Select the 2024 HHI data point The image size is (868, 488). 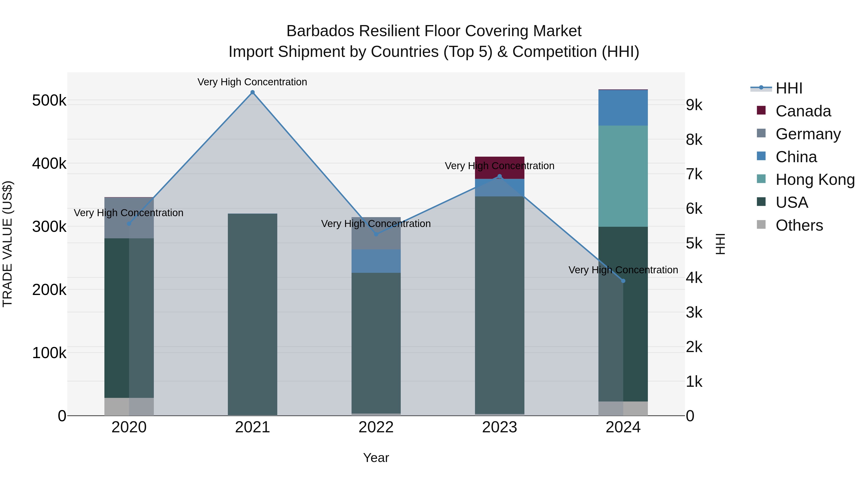623,281
